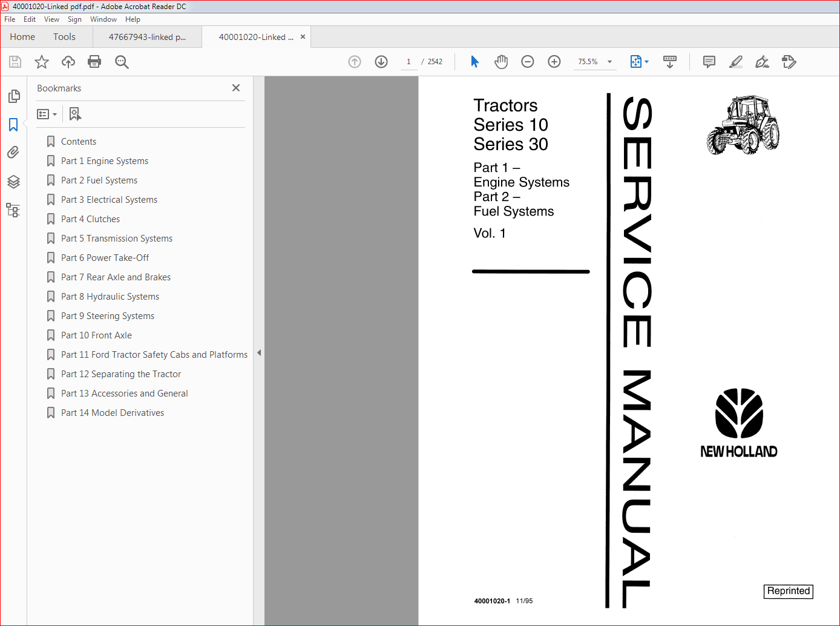Click the Reprinted box on cover page
Screen dimensions: 840x626
click(x=789, y=591)
